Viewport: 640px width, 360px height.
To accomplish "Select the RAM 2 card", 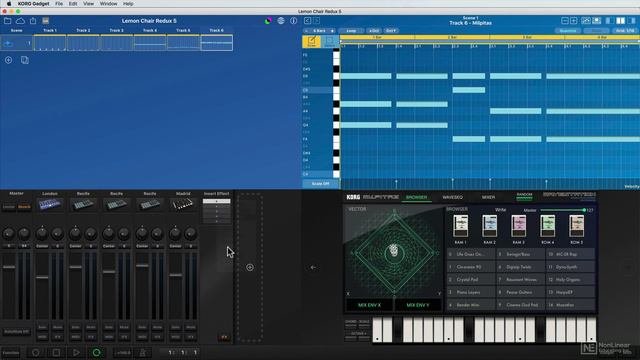I will [x=489, y=229].
